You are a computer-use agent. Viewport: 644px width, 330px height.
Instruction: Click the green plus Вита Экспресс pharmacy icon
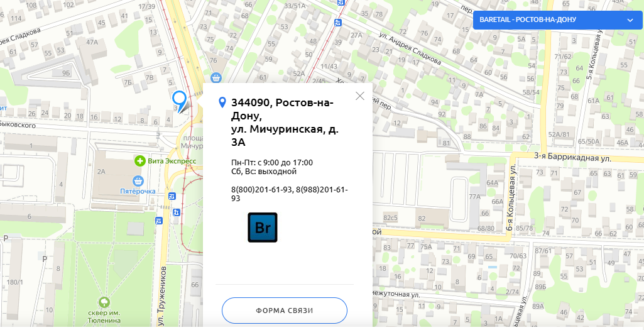[140, 161]
